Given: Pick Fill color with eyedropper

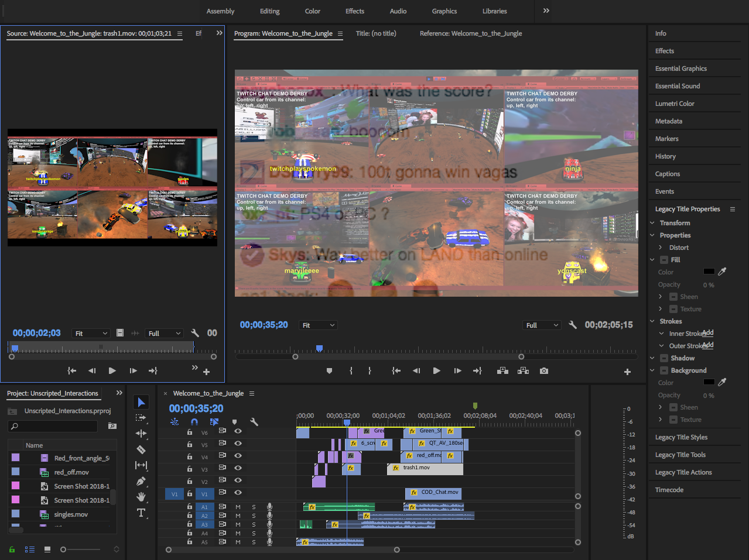Looking at the screenshot, I should point(722,272).
